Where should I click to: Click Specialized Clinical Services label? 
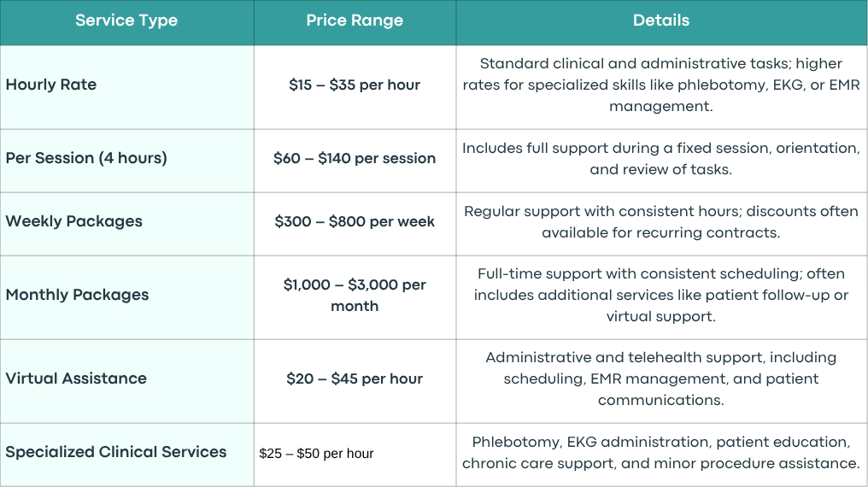click(x=115, y=452)
